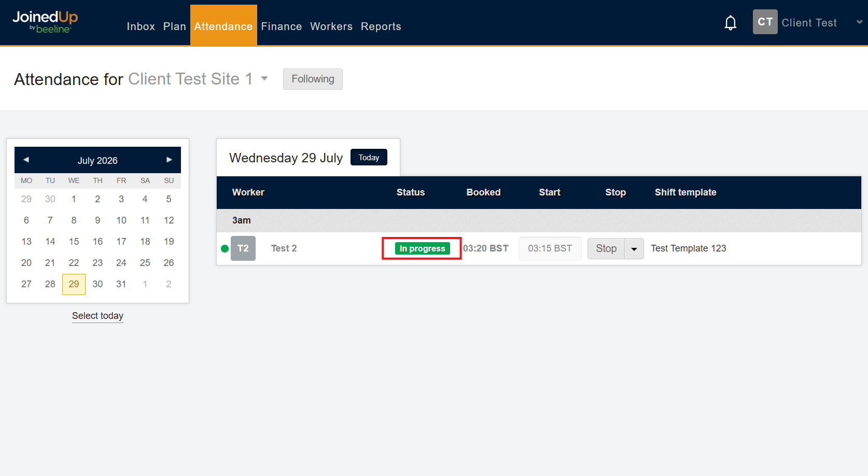The height and width of the screenshot is (476, 868).
Task: Select July 1 in the calendar
Action: (74, 199)
